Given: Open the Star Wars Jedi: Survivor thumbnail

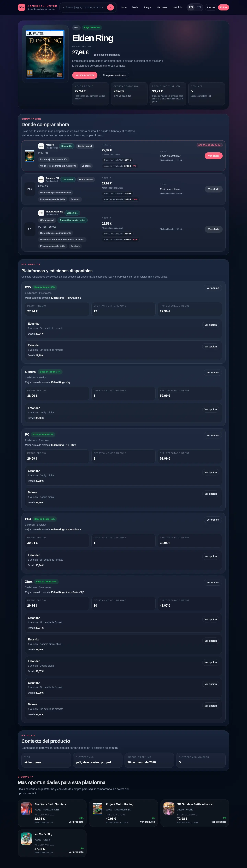Looking at the screenshot, I should [x=26, y=808].
